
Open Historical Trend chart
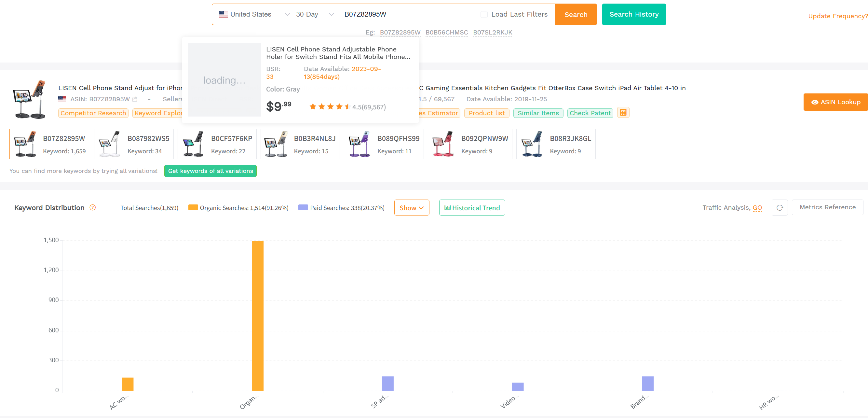(x=472, y=208)
